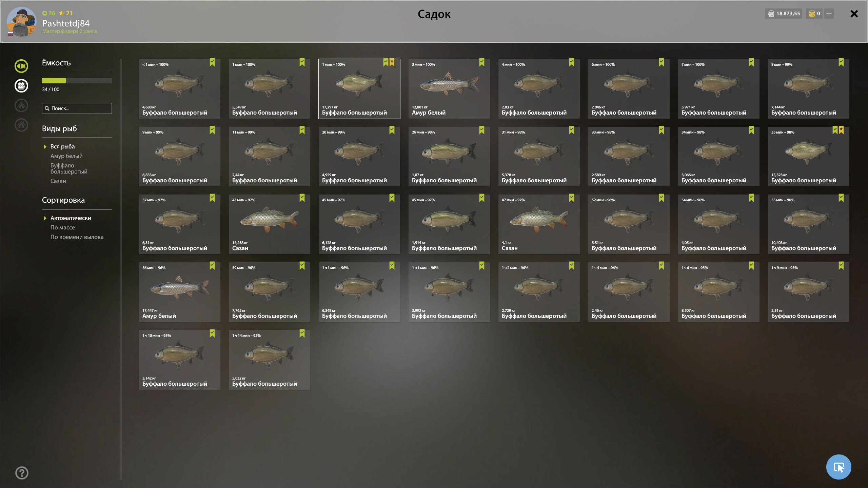Screen dimensions: 868x488
Task: Click the capacity bar 34/100
Action: pos(77,81)
